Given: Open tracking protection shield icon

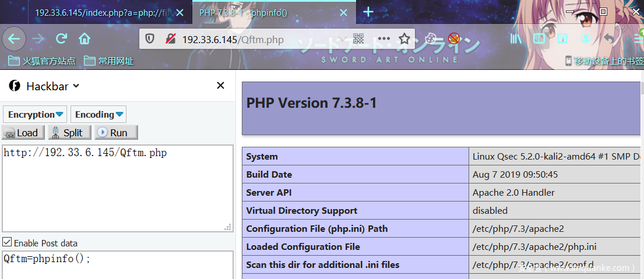Looking at the screenshot, I should (150, 39).
